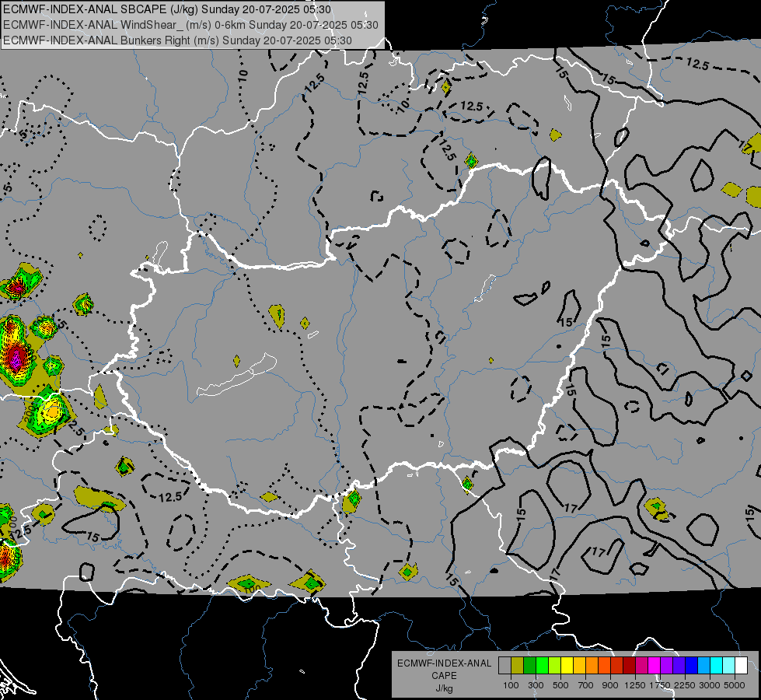Screen dimensions: 761x700
Task: Click the Bunkers Right title line
Action: point(177,40)
